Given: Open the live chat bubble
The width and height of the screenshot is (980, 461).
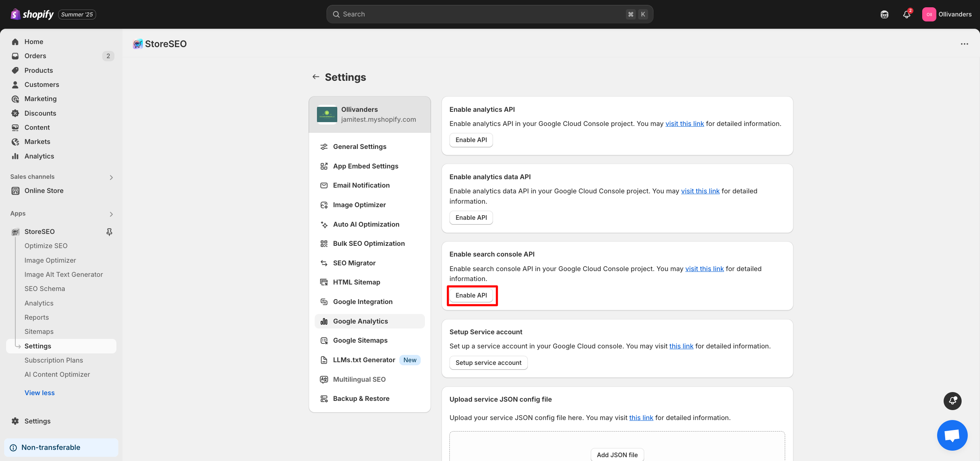Looking at the screenshot, I should coord(952,435).
